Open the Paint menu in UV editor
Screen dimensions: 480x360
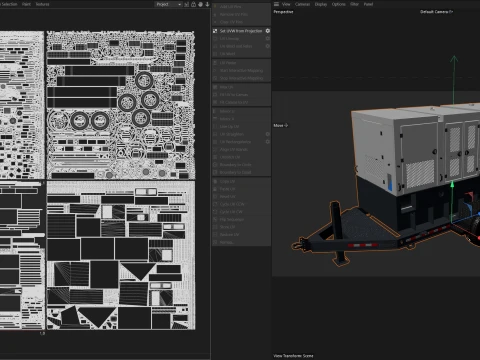26,4
